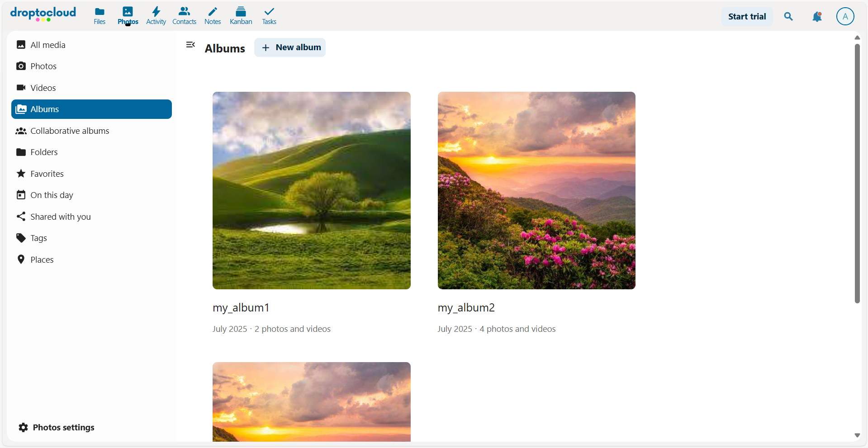This screenshot has height=448, width=868.
Task: Open the my_album1 thumbnail
Action: (311, 190)
